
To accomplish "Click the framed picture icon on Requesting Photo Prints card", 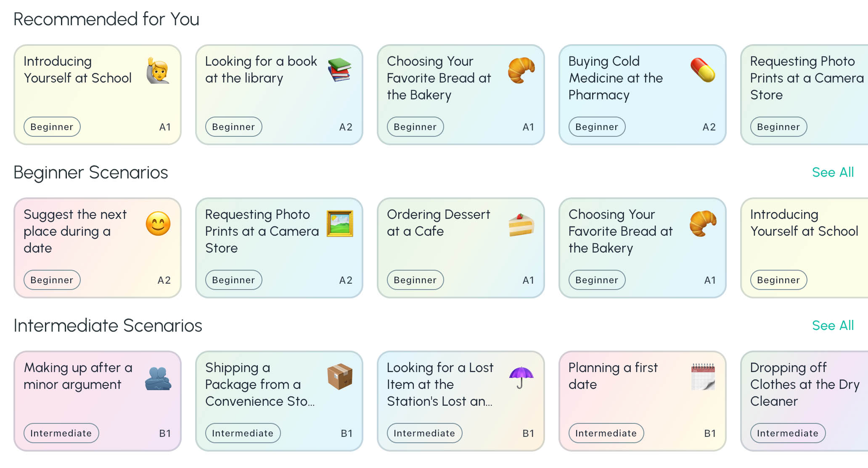I will coord(339,224).
